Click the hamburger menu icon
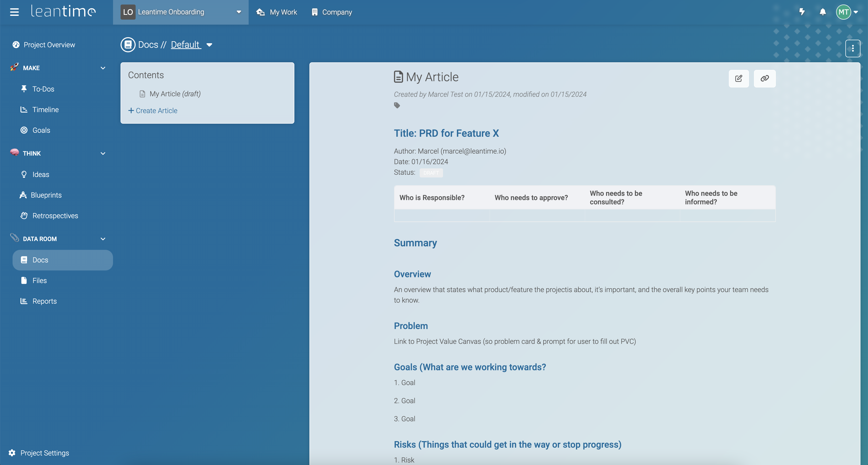The width and height of the screenshot is (868, 465). click(x=14, y=12)
